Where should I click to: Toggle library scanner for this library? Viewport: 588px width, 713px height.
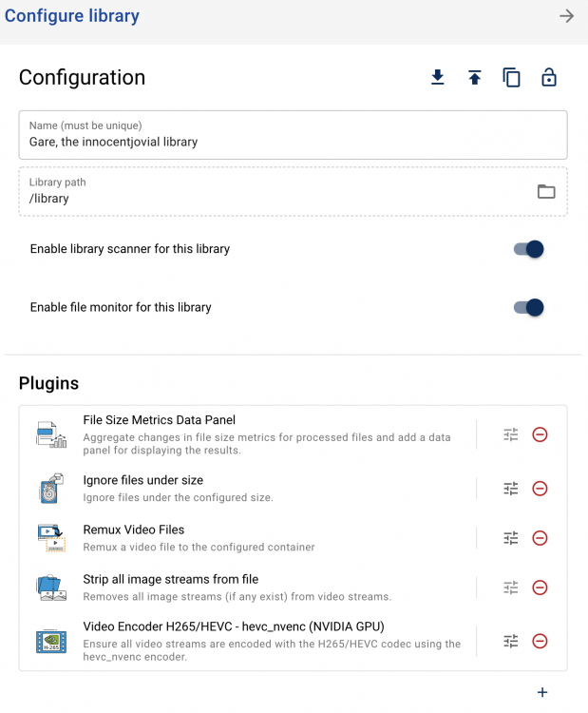528,249
